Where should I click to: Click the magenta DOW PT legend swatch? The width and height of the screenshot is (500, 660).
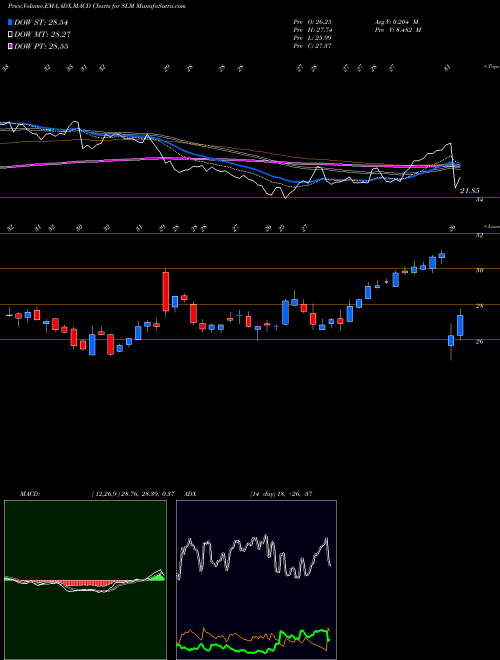[11, 46]
